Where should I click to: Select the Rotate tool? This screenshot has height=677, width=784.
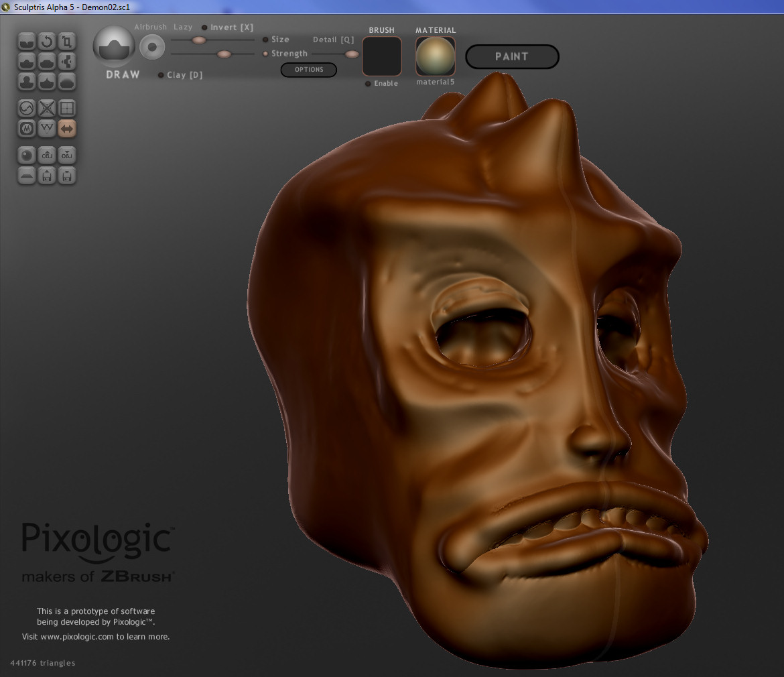click(x=47, y=42)
